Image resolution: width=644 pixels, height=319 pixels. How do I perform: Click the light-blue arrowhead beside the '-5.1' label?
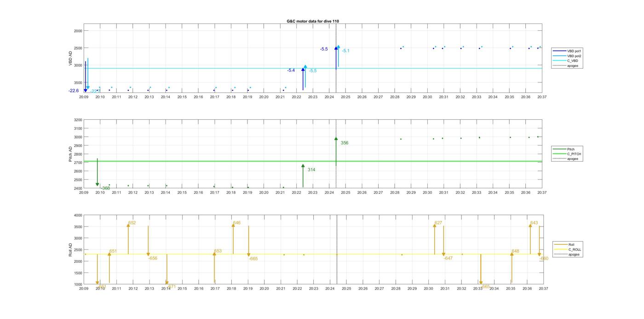click(339, 46)
